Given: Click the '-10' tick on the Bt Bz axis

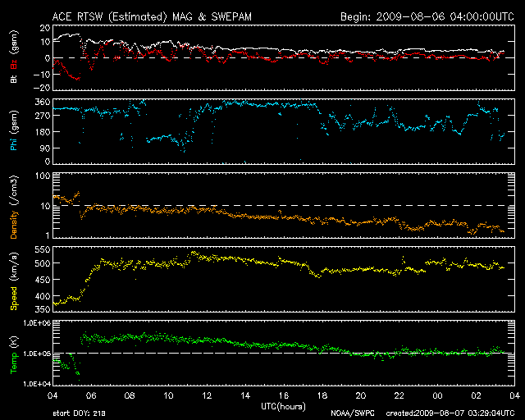Looking at the screenshot, I should (42, 75).
